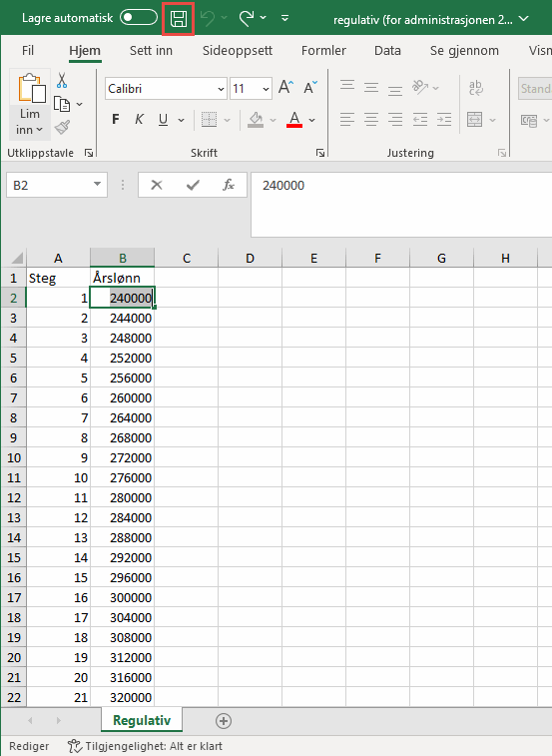Increase font size with larger A icon

point(285,88)
